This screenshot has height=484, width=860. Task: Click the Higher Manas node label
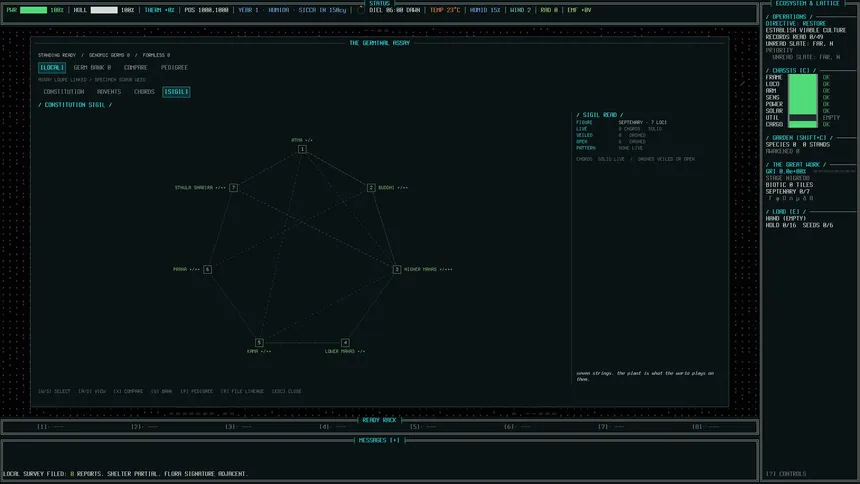[x=428, y=269]
